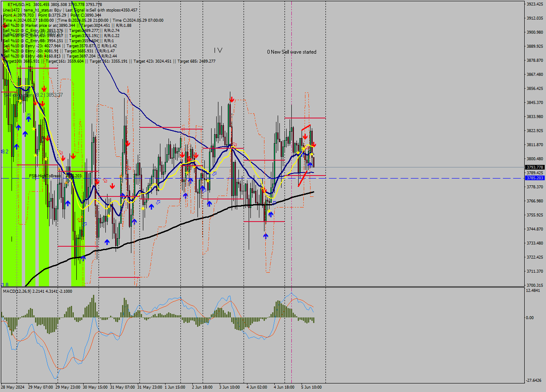Screen dimensions: 546x392
Task: Select the upper short red trendline near 5 Jun
Action: 306,127
